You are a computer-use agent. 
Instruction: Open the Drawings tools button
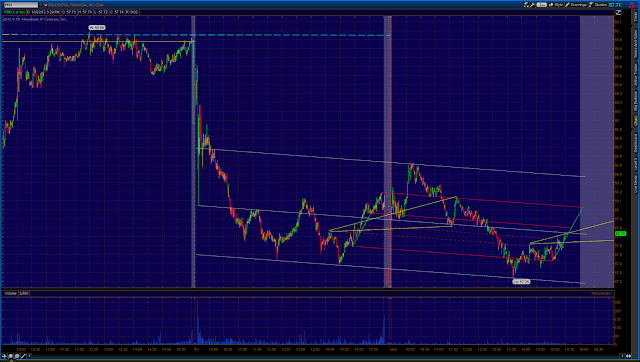[576, 5]
